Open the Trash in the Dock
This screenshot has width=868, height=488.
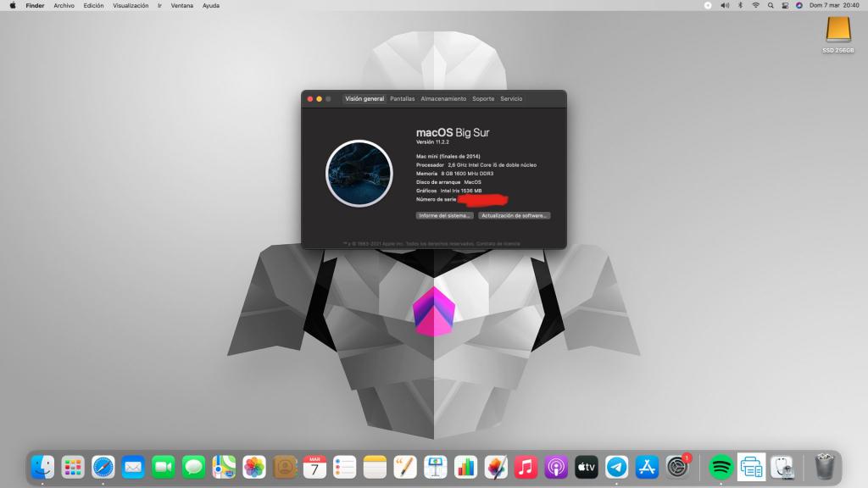[x=824, y=467]
